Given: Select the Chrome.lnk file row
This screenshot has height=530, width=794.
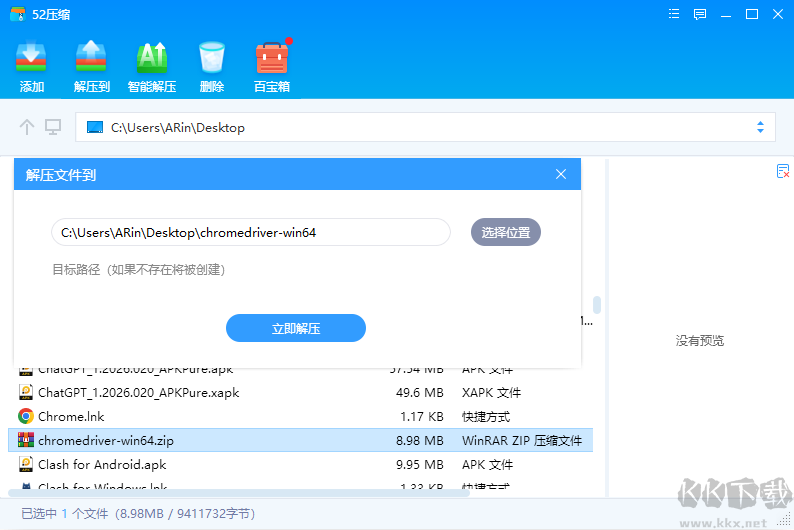Looking at the screenshot, I should (300, 416).
